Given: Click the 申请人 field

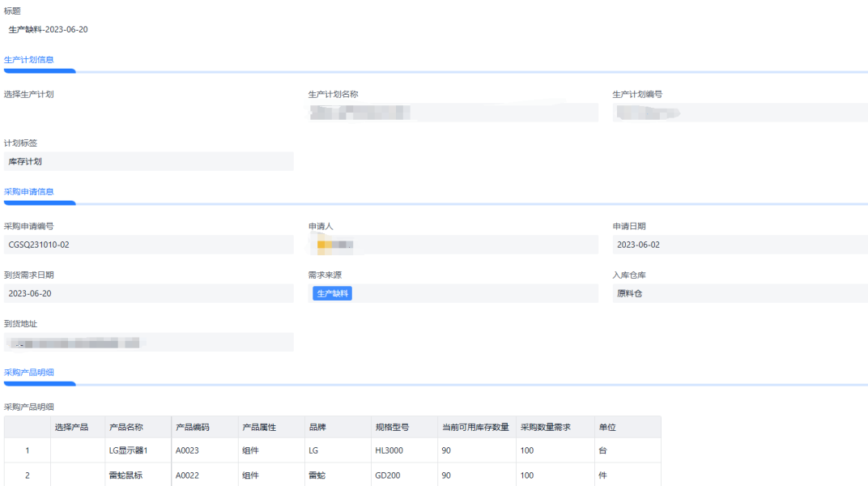Looking at the screenshot, I should (x=453, y=245).
